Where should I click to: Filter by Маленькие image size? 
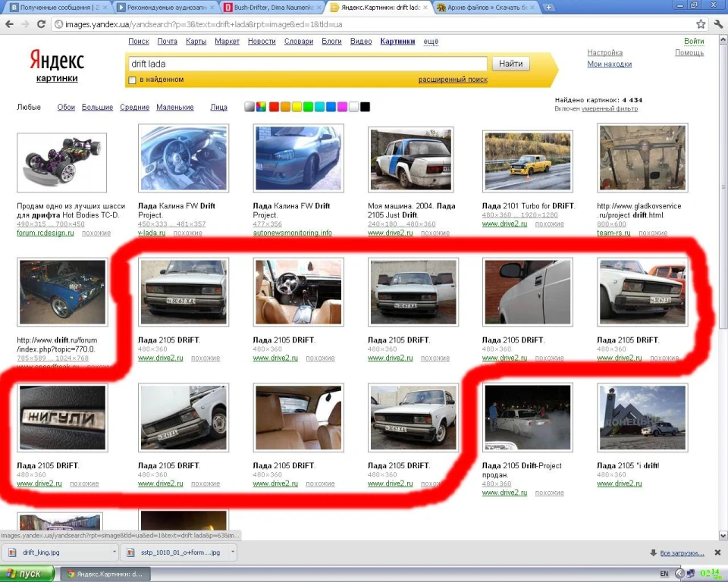175,107
